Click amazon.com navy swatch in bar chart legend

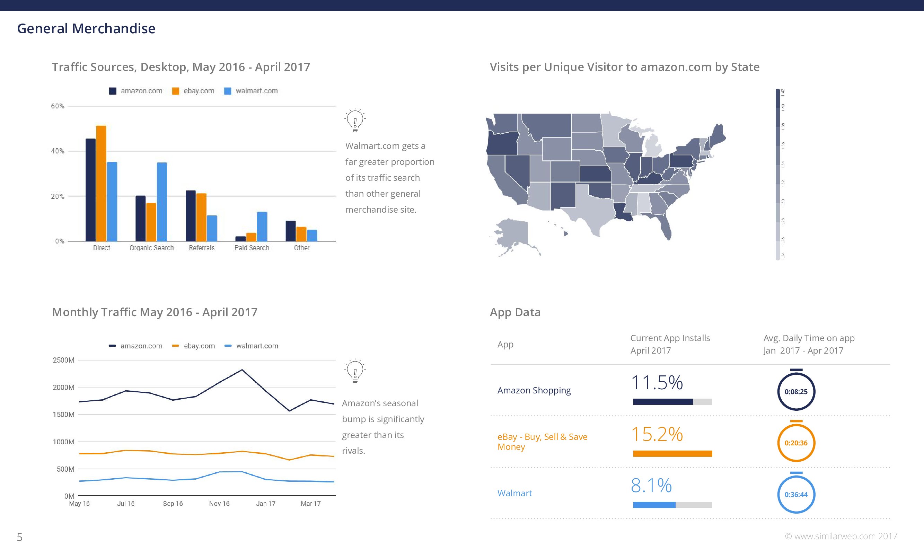[x=113, y=91]
